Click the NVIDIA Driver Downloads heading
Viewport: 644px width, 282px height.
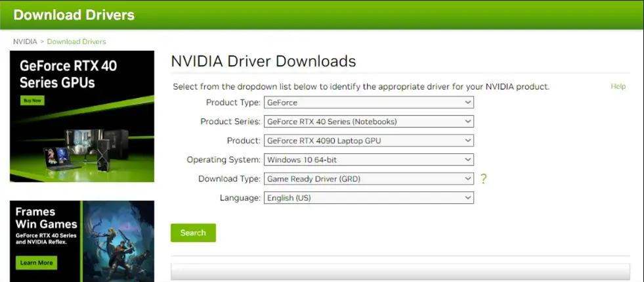pyautogui.click(x=263, y=61)
